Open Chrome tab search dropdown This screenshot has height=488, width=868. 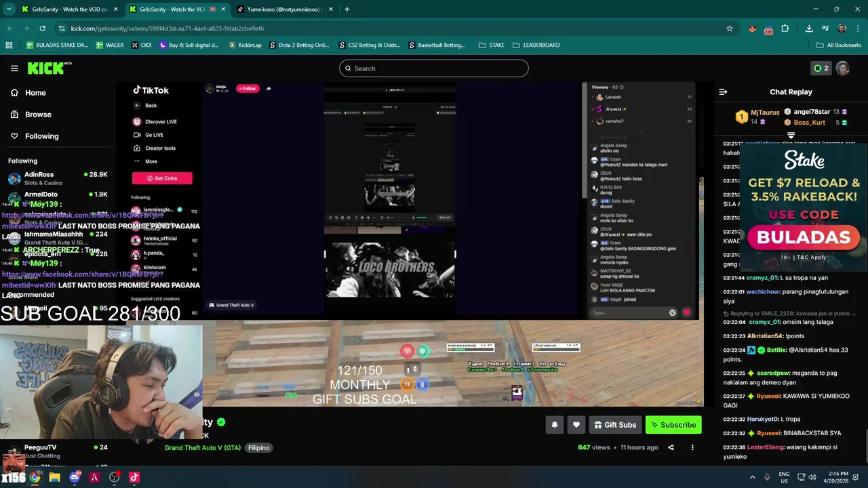coord(9,9)
